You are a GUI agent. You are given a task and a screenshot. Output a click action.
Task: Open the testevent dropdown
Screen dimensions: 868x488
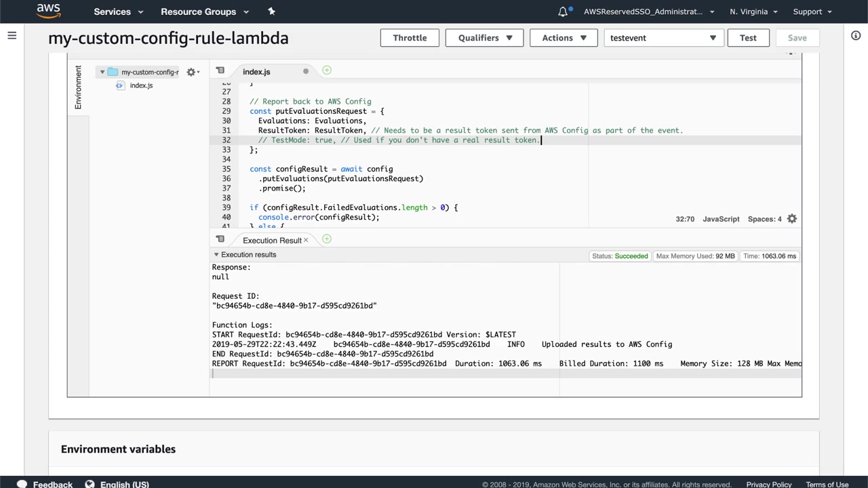663,38
